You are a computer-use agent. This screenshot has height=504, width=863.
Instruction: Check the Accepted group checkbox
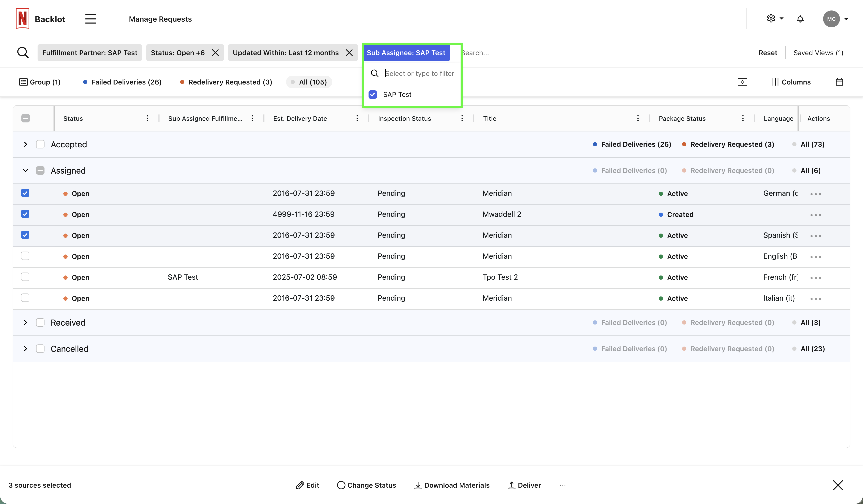(x=40, y=144)
